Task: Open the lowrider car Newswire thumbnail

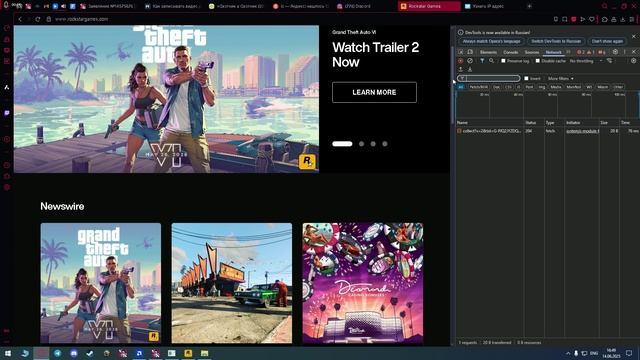Action: [232, 283]
